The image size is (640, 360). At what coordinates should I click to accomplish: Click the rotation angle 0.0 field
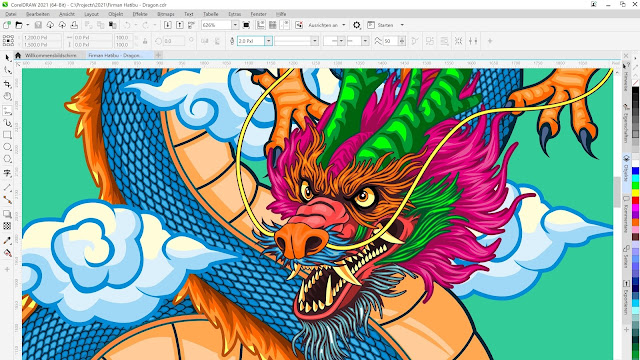point(173,41)
